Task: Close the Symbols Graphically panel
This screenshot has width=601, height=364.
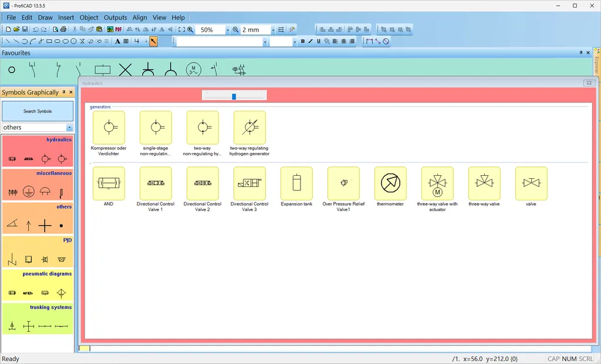Action: coord(71,92)
